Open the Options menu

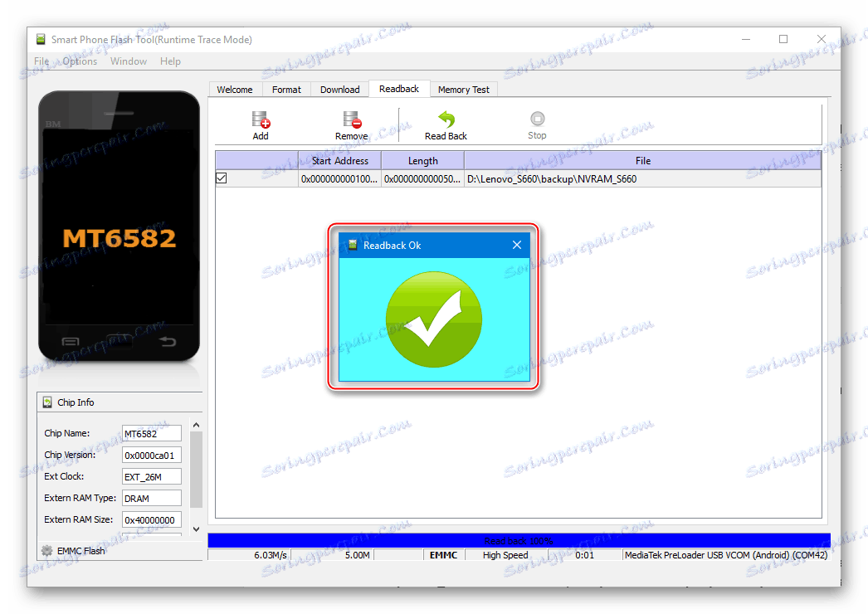point(79,61)
